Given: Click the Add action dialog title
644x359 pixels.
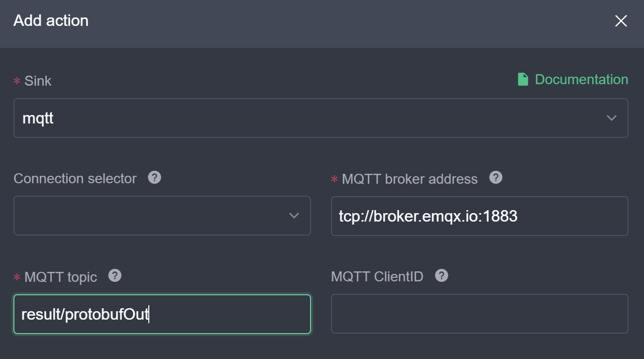Looking at the screenshot, I should [x=51, y=20].
